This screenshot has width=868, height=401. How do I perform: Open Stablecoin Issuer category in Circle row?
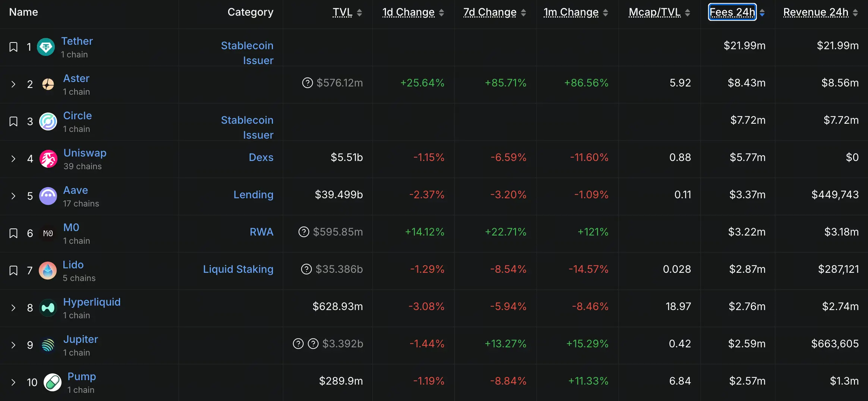(x=247, y=127)
